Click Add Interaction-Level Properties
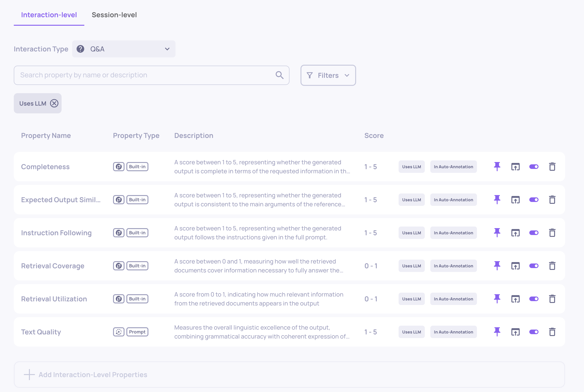The image size is (584, 392). (93, 375)
